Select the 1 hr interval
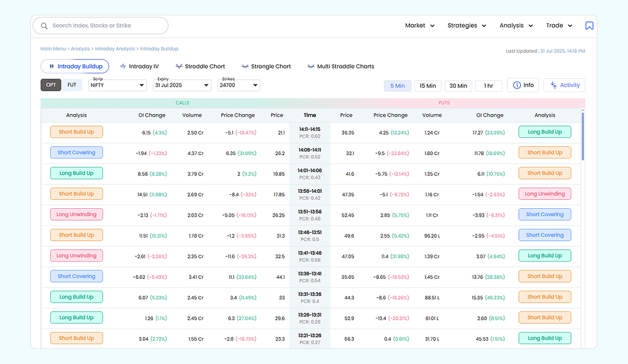This screenshot has width=628, height=364. (488, 86)
